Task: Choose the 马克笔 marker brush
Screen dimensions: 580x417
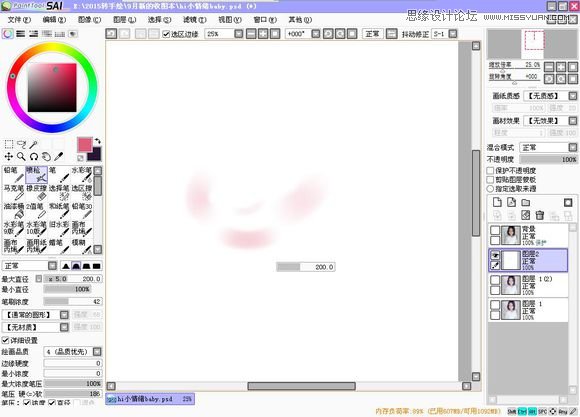Action: [14, 192]
